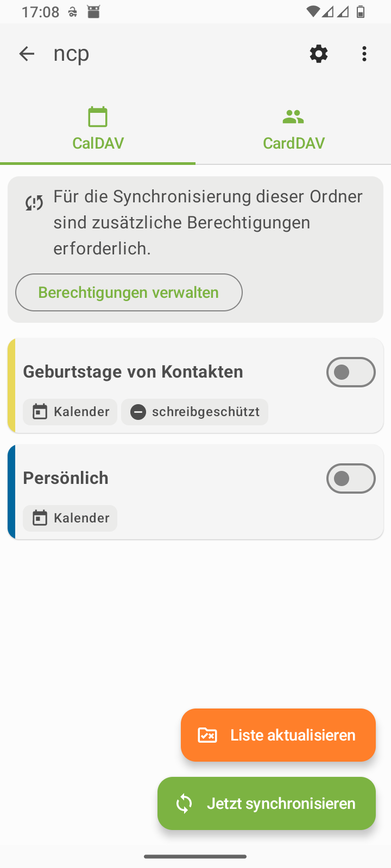Click folder icon on Liste aktualisieren

(207, 735)
